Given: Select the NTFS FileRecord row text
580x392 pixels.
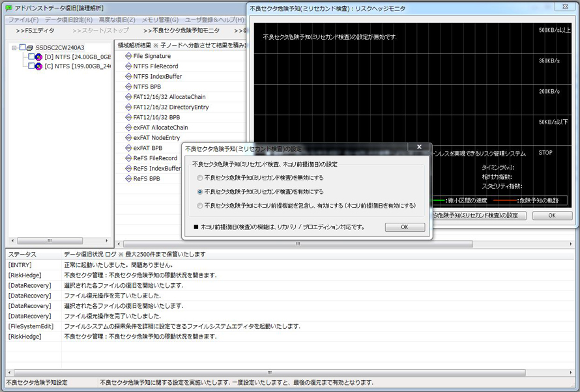Looking at the screenshot, I should pos(156,66).
